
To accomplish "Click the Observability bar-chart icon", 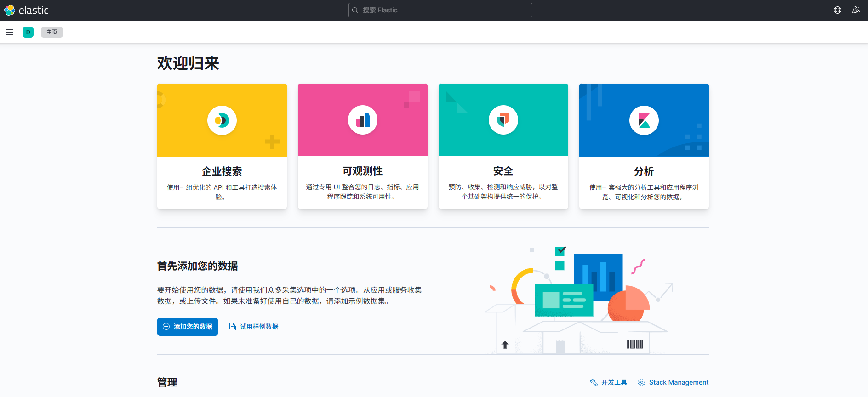I will [x=363, y=120].
